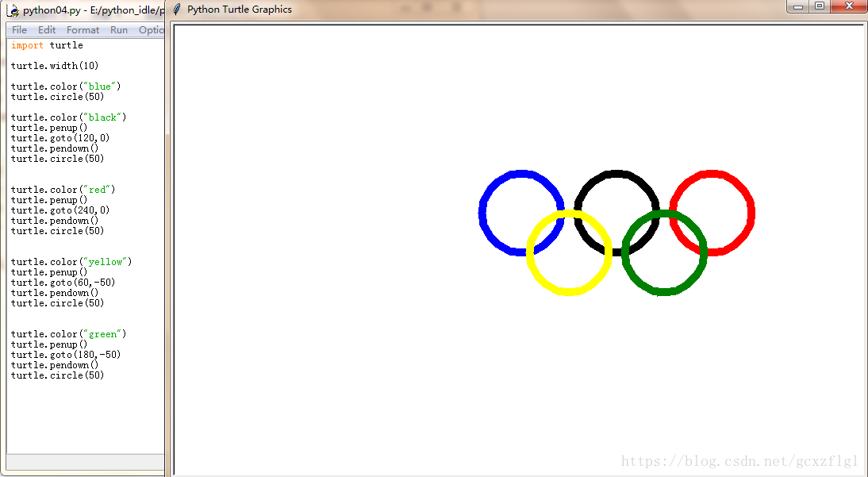Click the "Python Turtle Graphics" window title
Image resolution: width=868 pixels, height=477 pixels.
tap(240, 10)
